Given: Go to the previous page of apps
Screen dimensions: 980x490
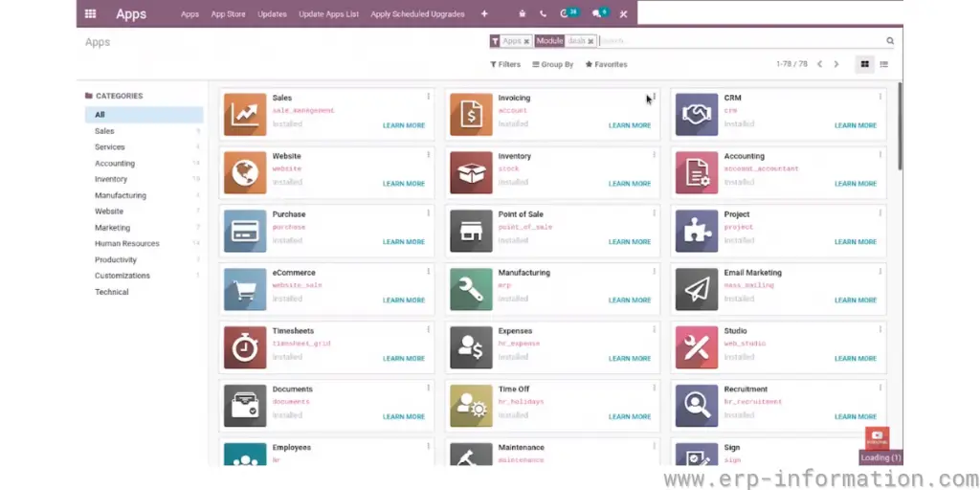Looking at the screenshot, I should [819, 64].
